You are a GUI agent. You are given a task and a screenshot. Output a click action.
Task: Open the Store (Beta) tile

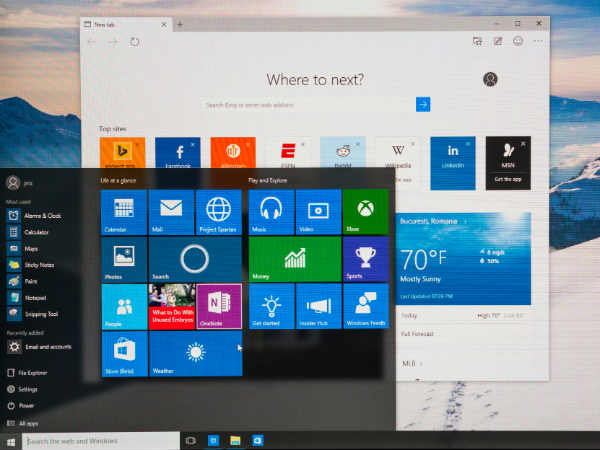tap(124, 353)
